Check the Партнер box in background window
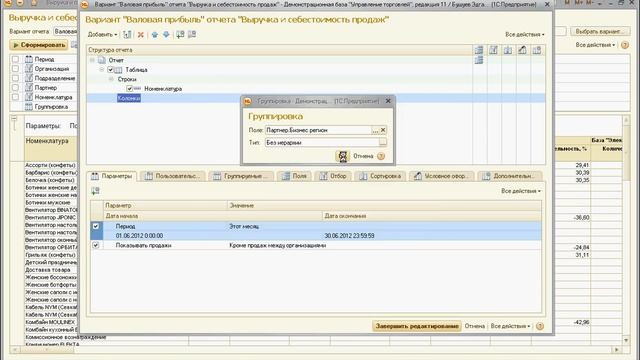 coord(15,87)
